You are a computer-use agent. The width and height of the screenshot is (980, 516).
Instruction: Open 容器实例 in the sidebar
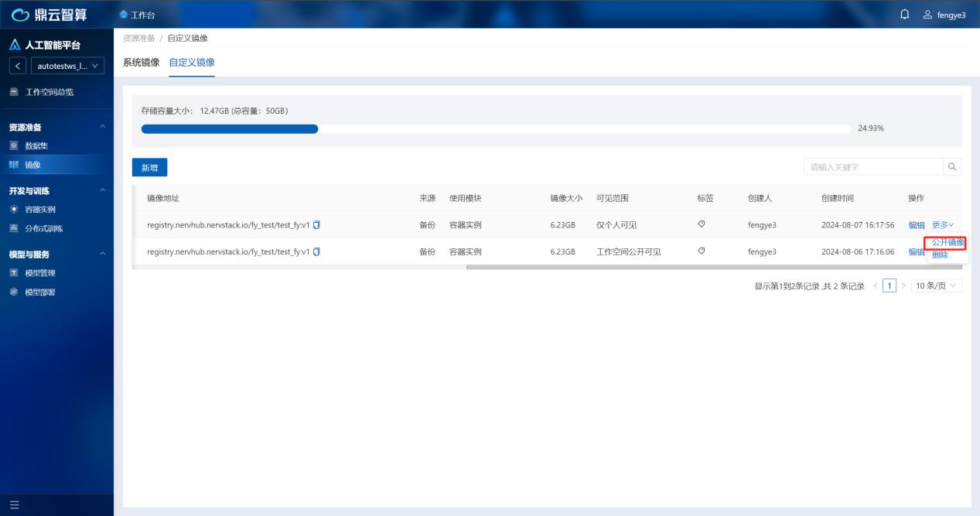(x=40, y=210)
